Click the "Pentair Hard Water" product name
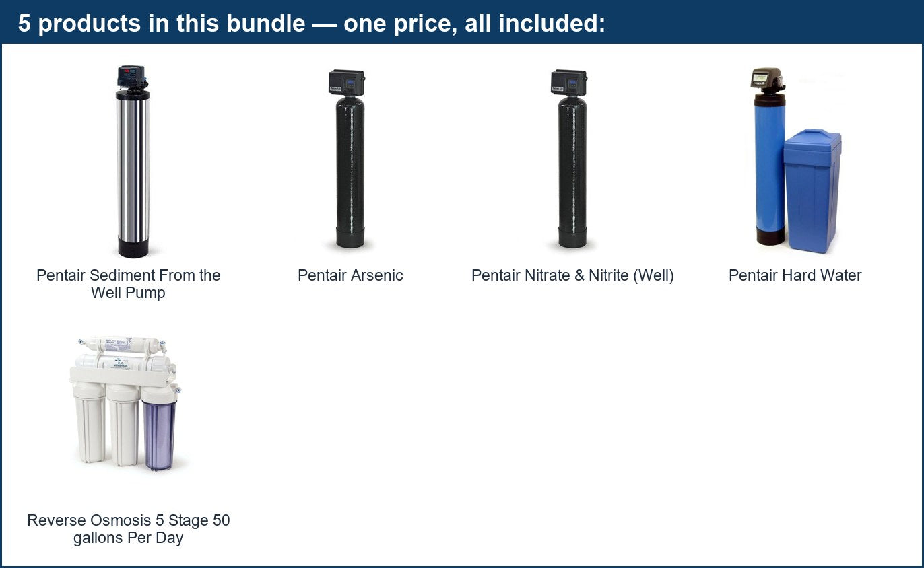The image size is (924, 568). point(795,275)
